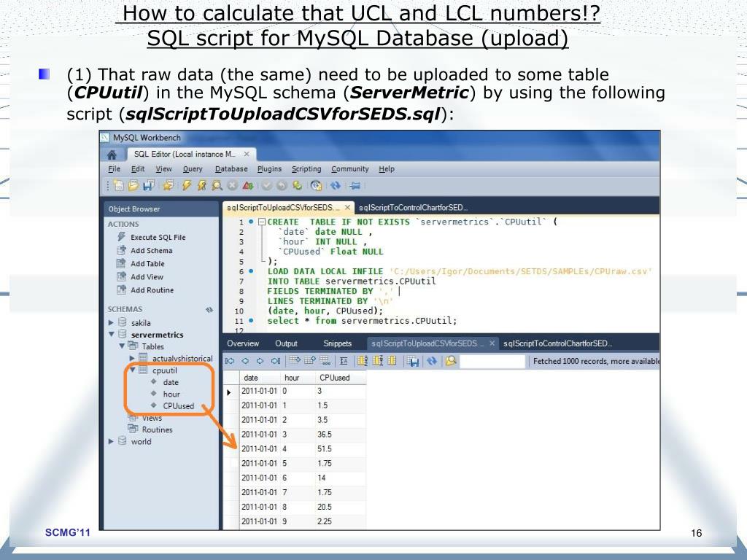Open the Edit menu
This screenshot has width=747, height=560.
pos(138,169)
